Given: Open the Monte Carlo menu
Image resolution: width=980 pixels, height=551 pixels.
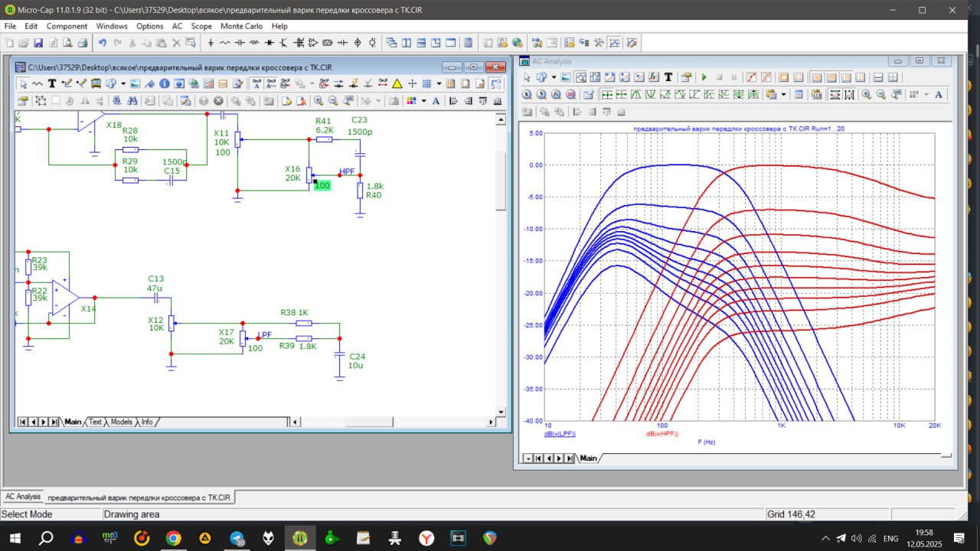Looking at the screenshot, I should click(x=241, y=26).
